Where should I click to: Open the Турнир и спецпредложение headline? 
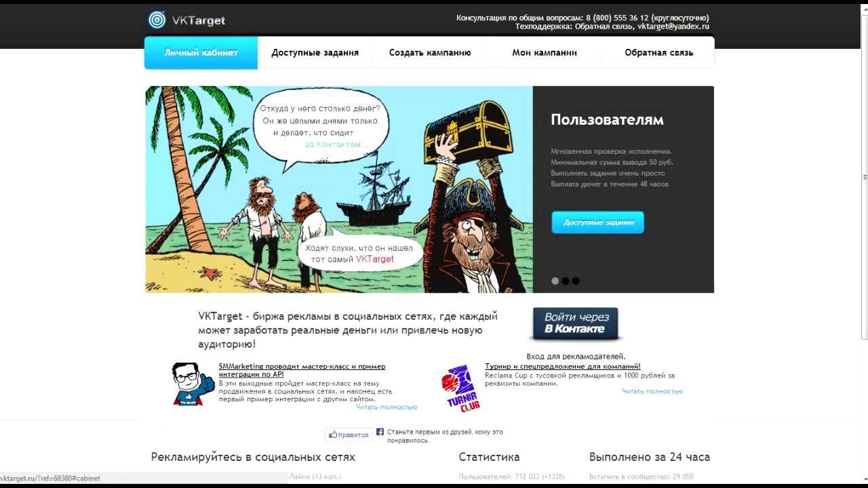(563, 367)
